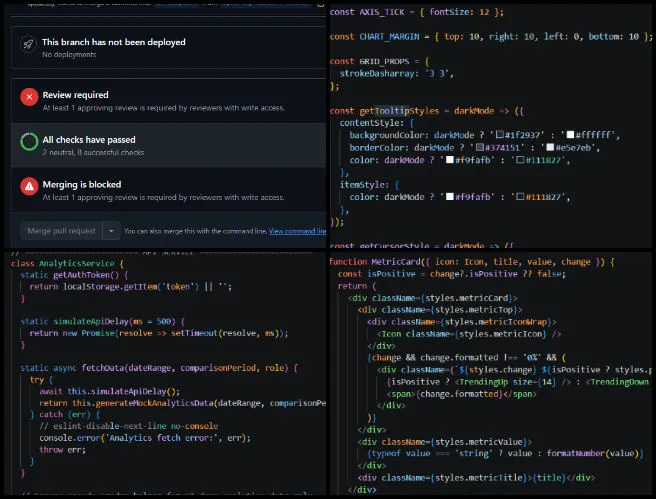Screen dimensions: 656x499
Task: Click the console.error statement
Action: pyautogui.click(x=145, y=438)
